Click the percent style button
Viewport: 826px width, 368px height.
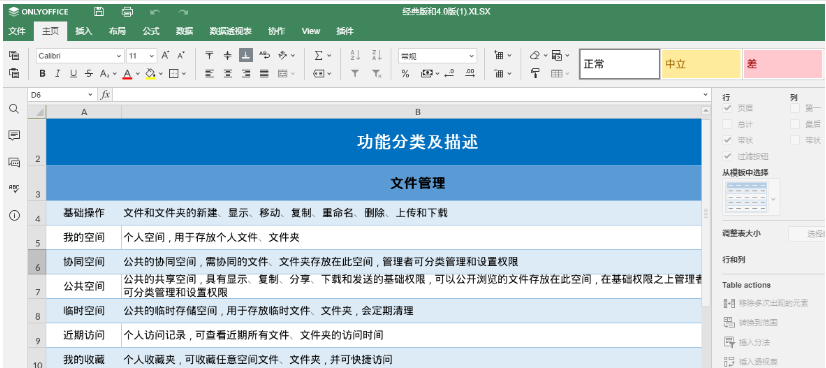click(405, 74)
